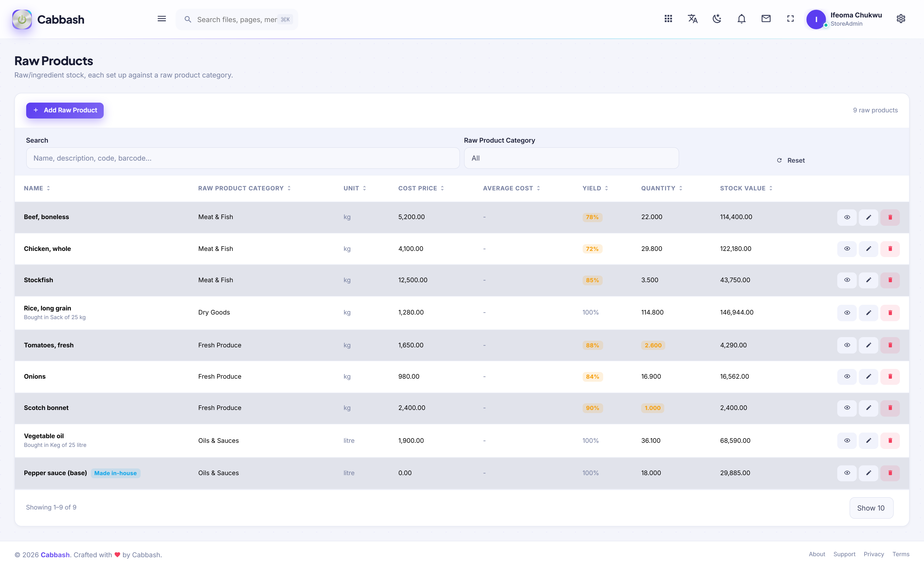The image size is (924, 568).
Task: Edit the Tomatoes, fresh row
Action: (x=868, y=345)
